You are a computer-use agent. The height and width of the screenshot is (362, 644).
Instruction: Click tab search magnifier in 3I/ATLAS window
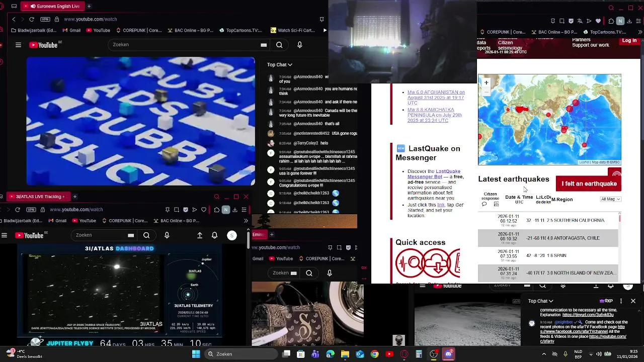pyautogui.click(x=217, y=197)
